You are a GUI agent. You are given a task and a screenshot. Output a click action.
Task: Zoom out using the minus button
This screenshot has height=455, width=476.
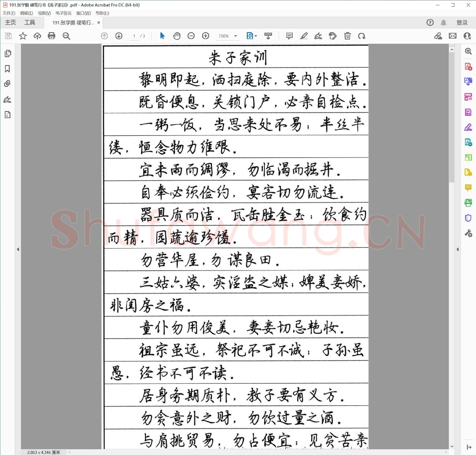coord(191,36)
